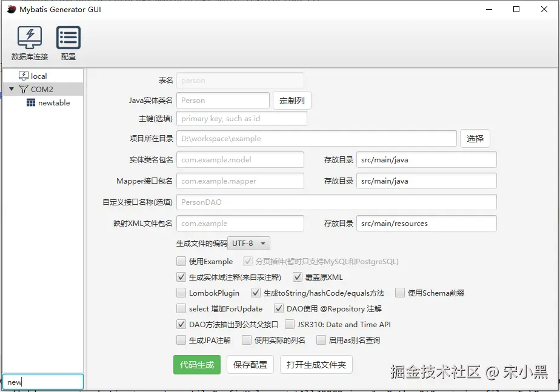Collapse the COM2 tree node arrow
This screenshot has height=392, width=560.
12,89
